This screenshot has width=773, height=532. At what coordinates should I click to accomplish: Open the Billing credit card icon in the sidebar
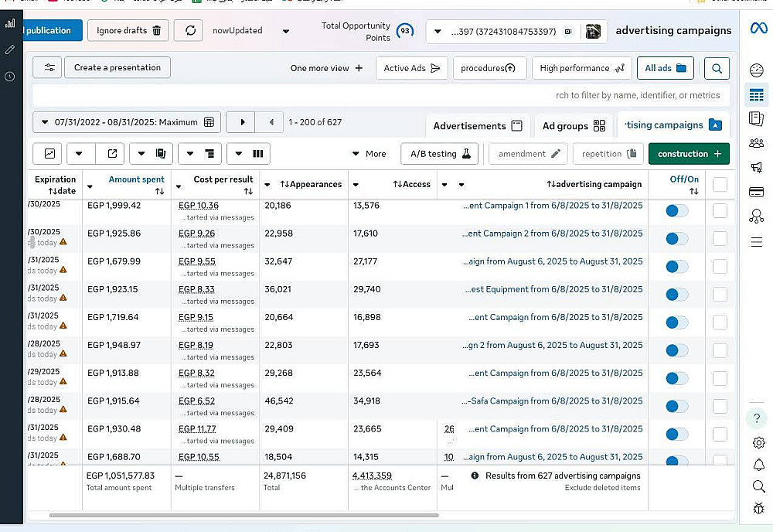757,192
